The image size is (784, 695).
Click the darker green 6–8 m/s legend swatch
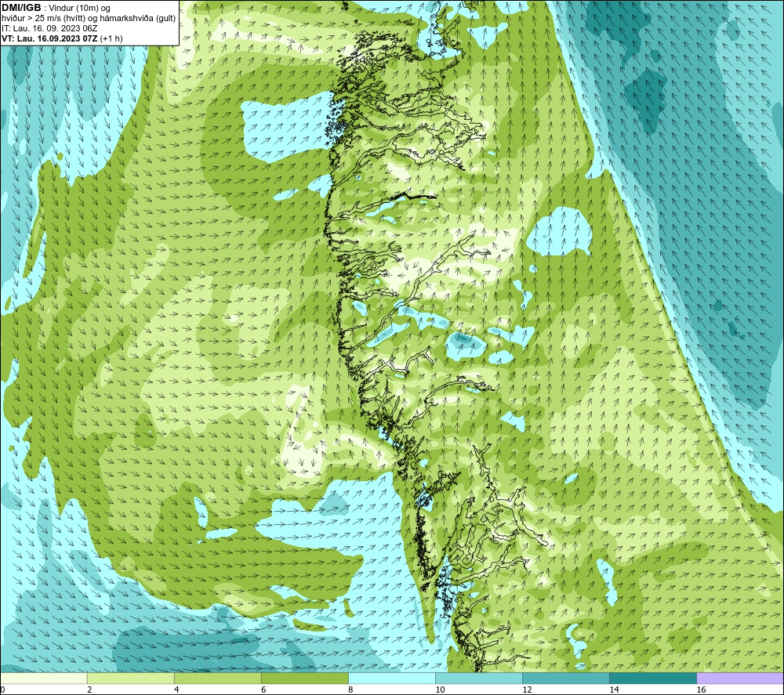[305, 678]
